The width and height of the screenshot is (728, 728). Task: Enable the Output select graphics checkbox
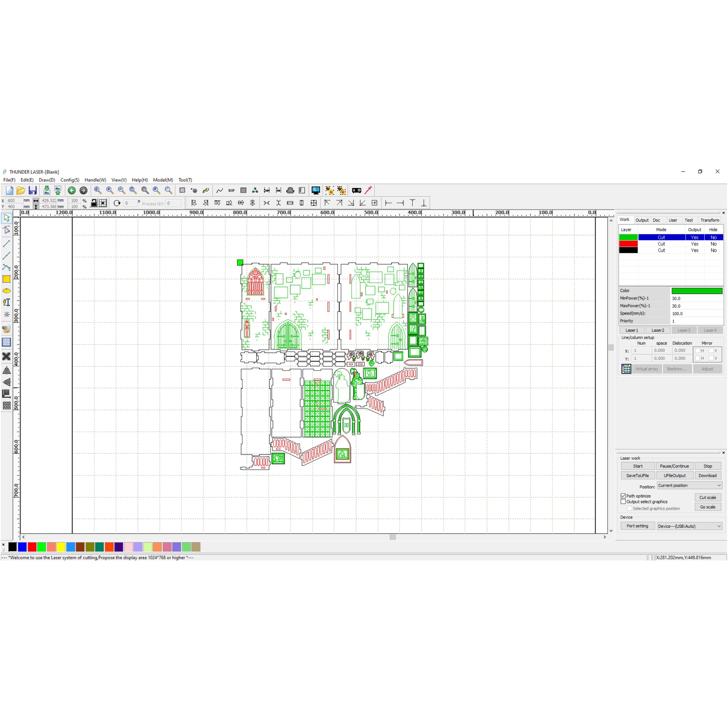coord(623,502)
